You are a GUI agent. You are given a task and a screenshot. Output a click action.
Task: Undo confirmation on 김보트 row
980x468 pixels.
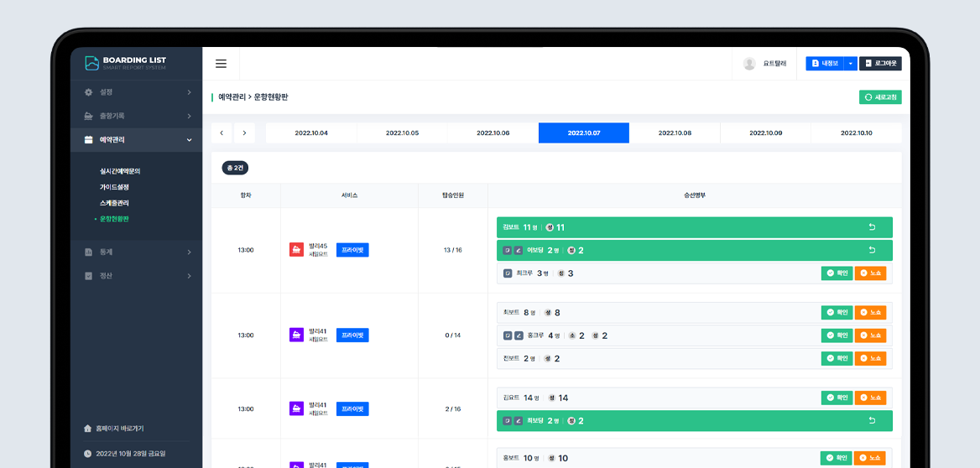click(871, 227)
